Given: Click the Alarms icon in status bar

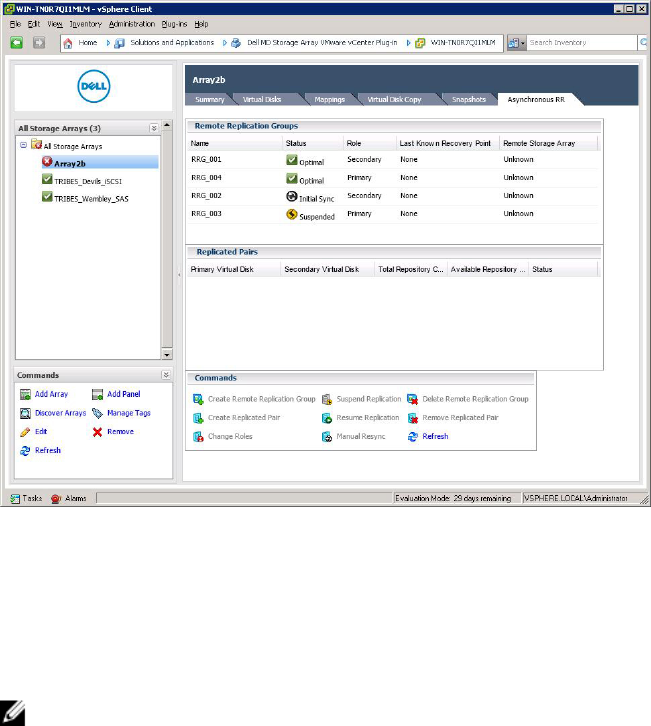Looking at the screenshot, I should tap(56, 497).
